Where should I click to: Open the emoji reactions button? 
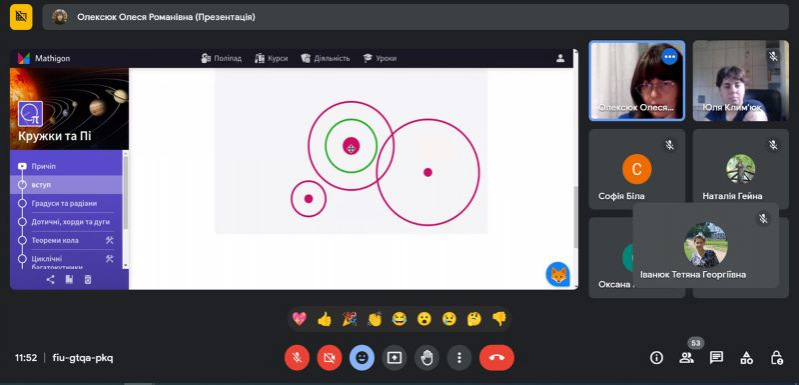pos(362,358)
